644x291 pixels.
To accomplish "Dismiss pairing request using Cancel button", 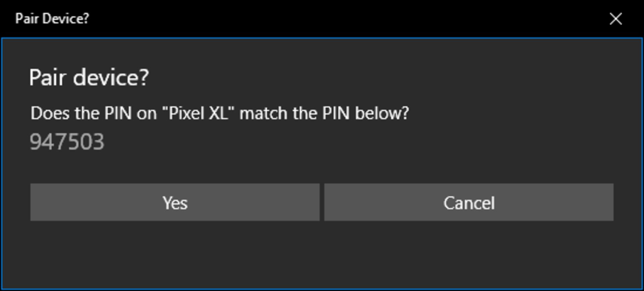I will (x=469, y=202).
